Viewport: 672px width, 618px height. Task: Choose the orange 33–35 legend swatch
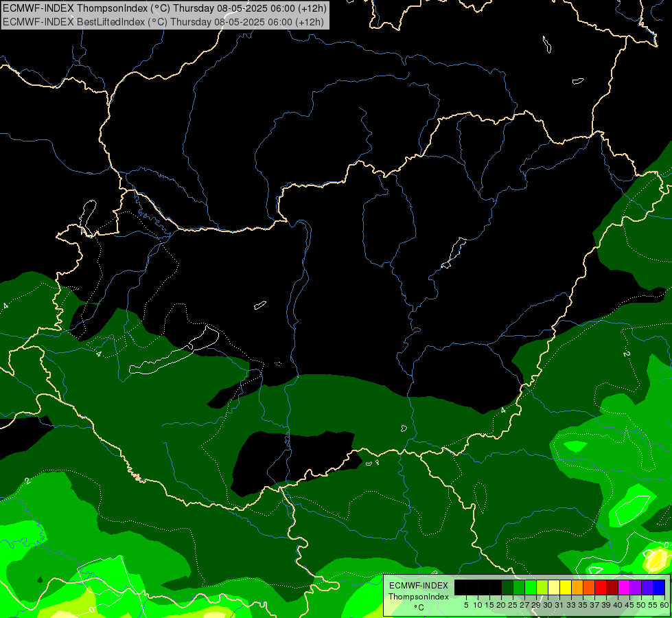[577, 587]
